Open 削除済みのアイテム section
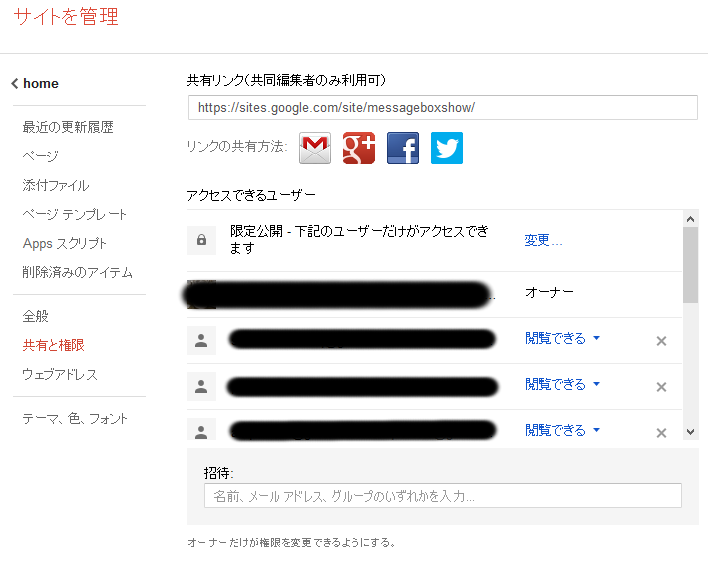The width and height of the screenshot is (708, 561). (x=78, y=272)
